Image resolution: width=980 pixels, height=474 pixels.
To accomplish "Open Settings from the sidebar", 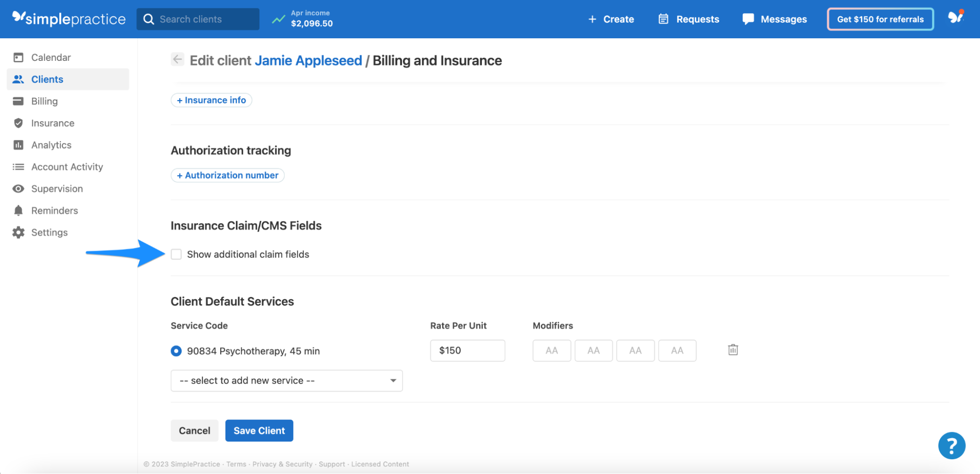I will pos(49,232).
